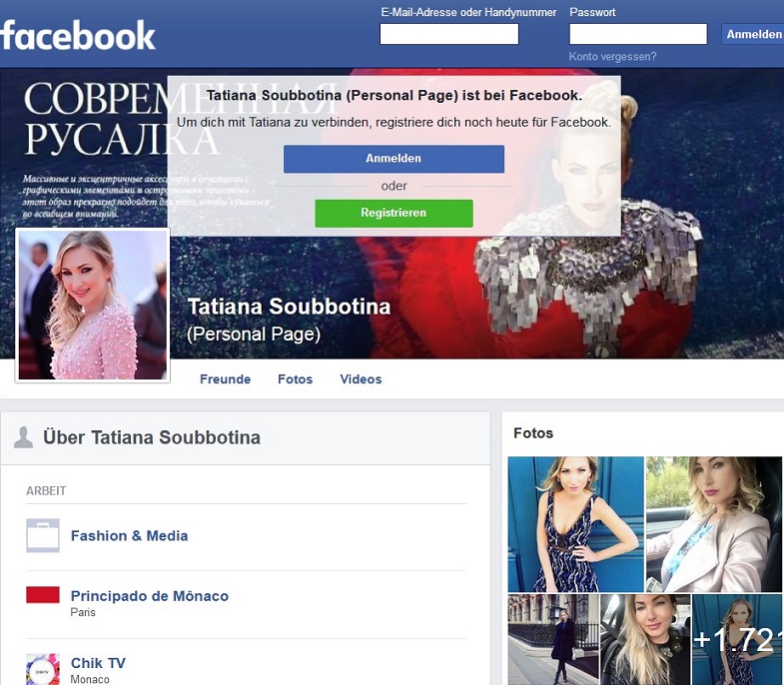
Task: Click the facebook logo
Action: pyautogui.click(x=78, y=35)
